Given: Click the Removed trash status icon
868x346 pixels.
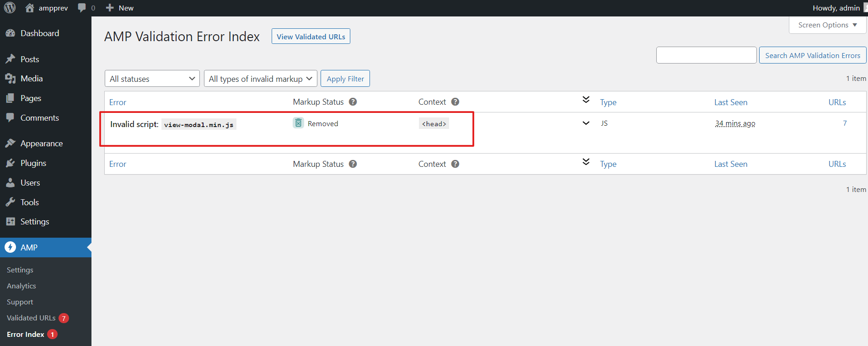Looking at the screenshot, I should pyautogui.click(x=298, y=123).
